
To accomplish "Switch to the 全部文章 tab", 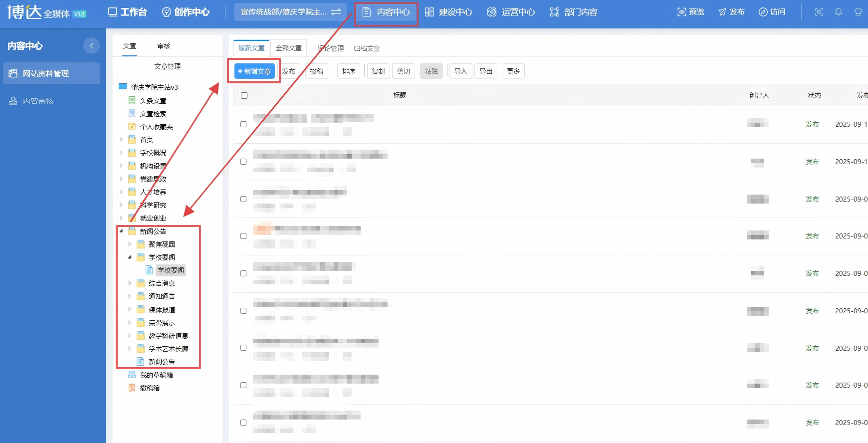I will [288, 48].
